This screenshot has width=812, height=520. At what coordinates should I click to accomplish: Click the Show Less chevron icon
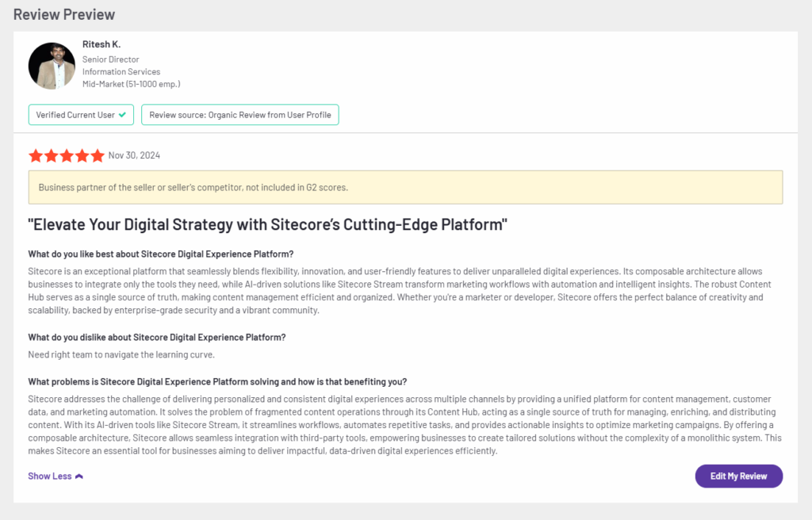[x=79, y=476]
